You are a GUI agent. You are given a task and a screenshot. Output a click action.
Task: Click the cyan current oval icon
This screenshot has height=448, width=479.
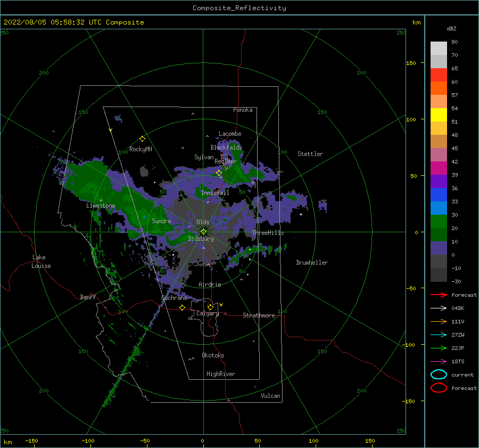pos(439,374)
